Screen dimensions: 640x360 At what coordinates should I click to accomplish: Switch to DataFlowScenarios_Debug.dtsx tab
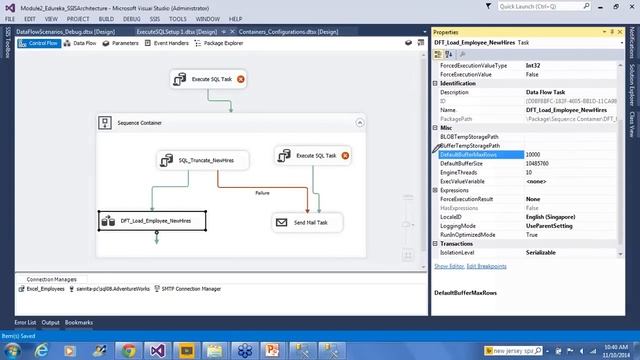[65, 31]
